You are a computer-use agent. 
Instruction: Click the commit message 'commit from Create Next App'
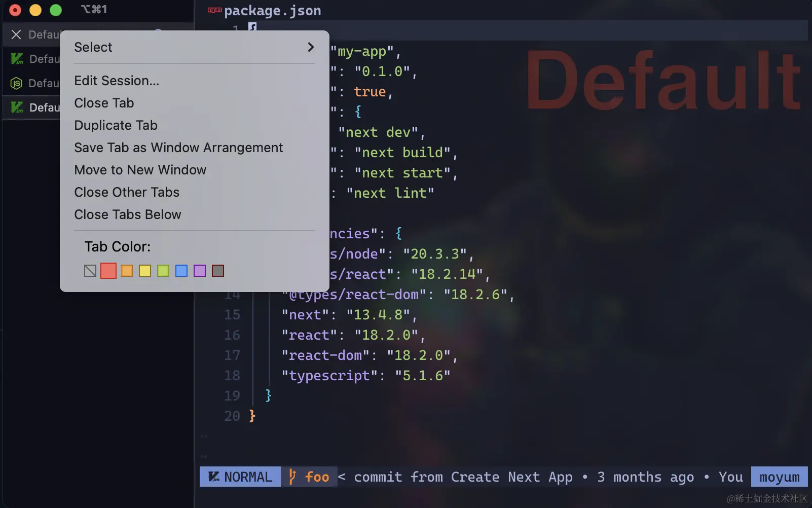(463, 477)
